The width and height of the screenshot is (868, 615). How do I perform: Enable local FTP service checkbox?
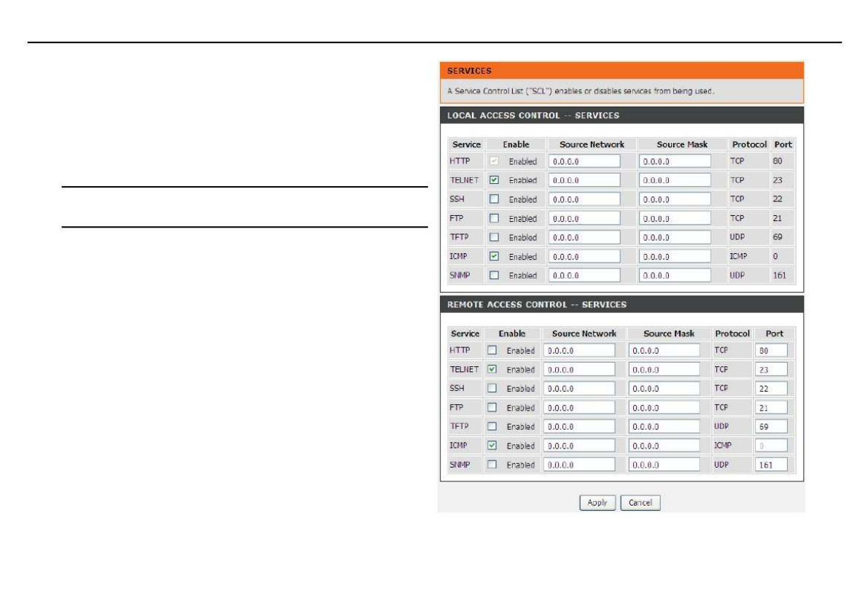pyautogui.click(x=494, y=218)
